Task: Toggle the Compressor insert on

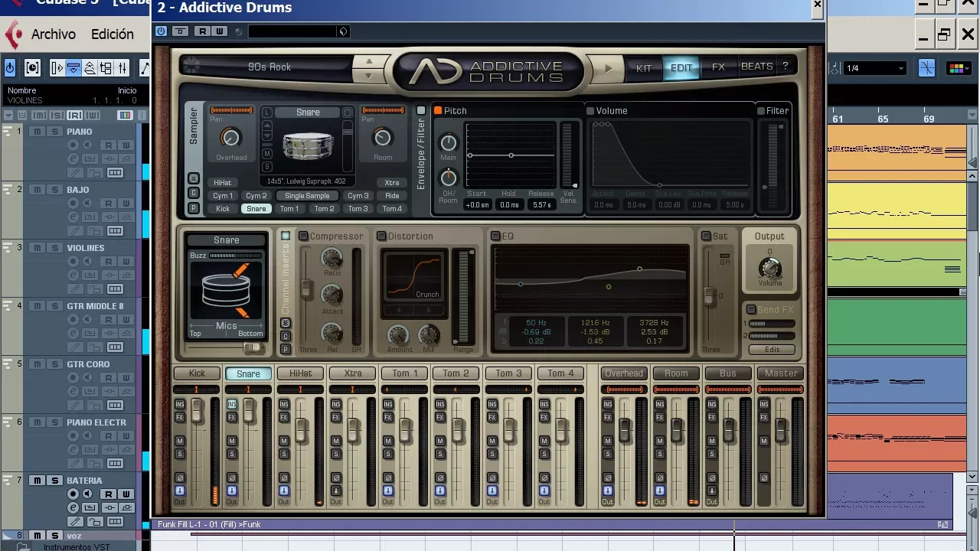Action: tap(303, 236)
